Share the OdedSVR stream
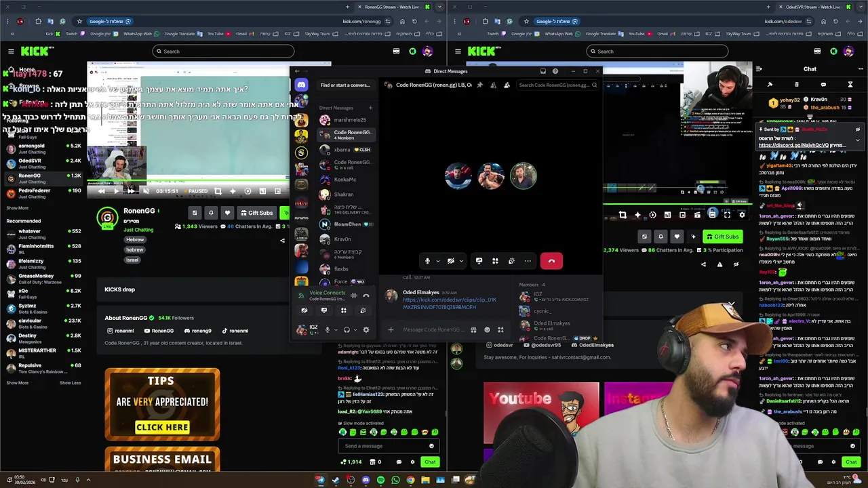This screenshot has height=488, width=868. point(703,264)
